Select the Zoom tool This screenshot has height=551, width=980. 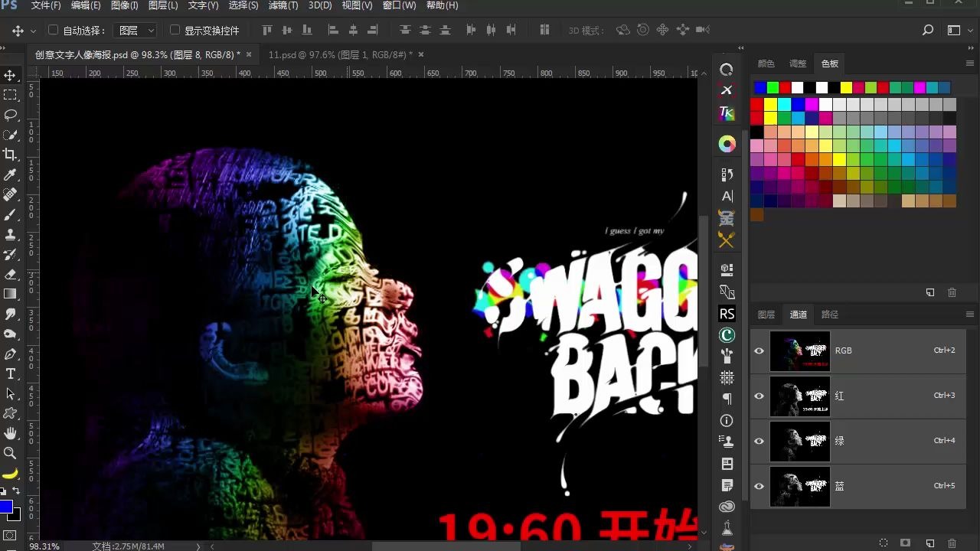pyautogui.click(x=11, y=453)
